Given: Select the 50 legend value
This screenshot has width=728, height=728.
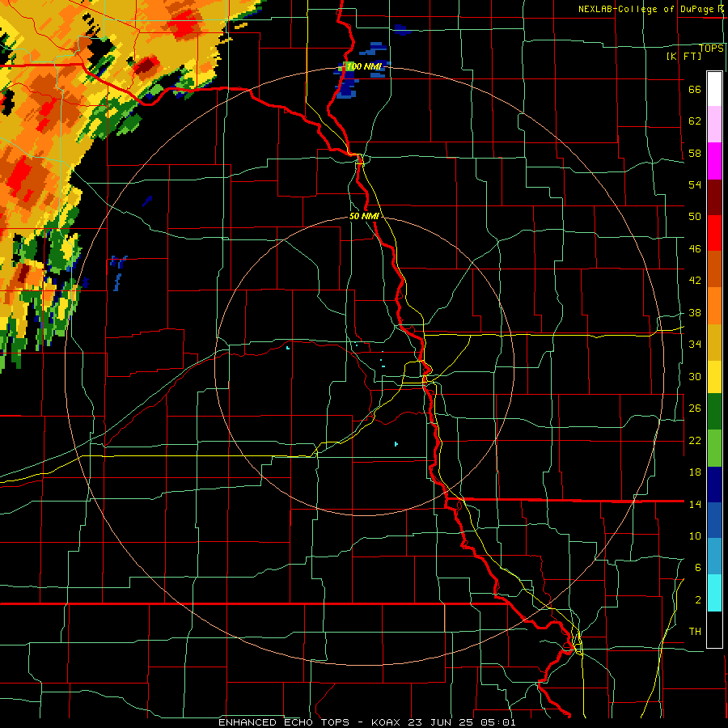Looking at the screenshot, I should tap(695, 217).
